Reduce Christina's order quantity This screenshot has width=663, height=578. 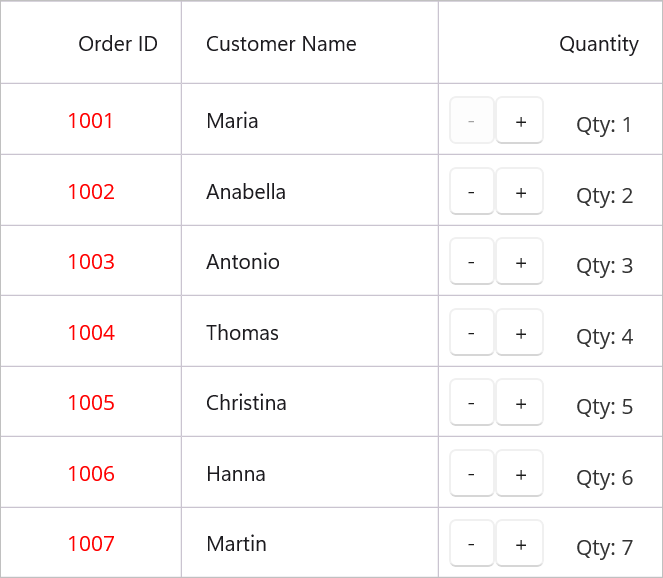click(471, 403)
